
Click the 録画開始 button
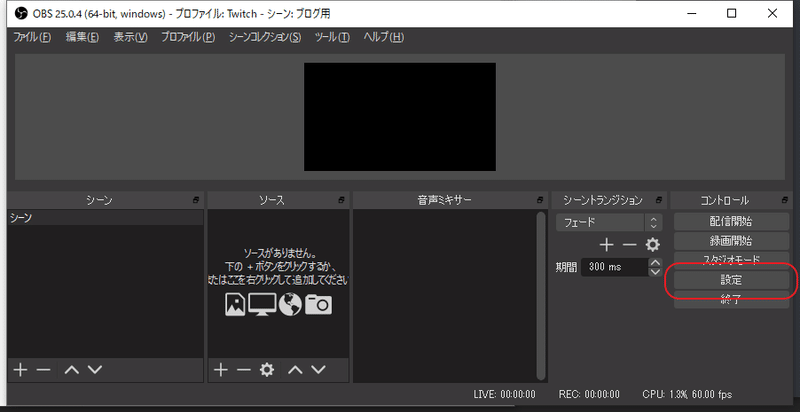[x=731, y=241]
